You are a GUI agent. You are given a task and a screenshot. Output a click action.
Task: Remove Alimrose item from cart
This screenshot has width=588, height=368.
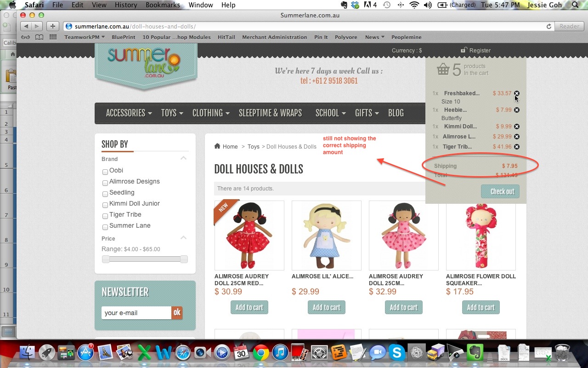coord(517,137)
